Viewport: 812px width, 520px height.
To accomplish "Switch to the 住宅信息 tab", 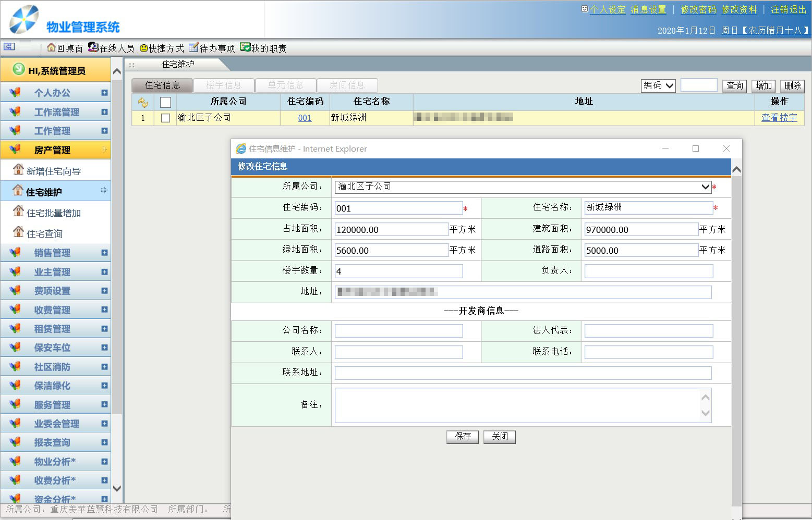I will pyautogui.click(x=162, y=85).
